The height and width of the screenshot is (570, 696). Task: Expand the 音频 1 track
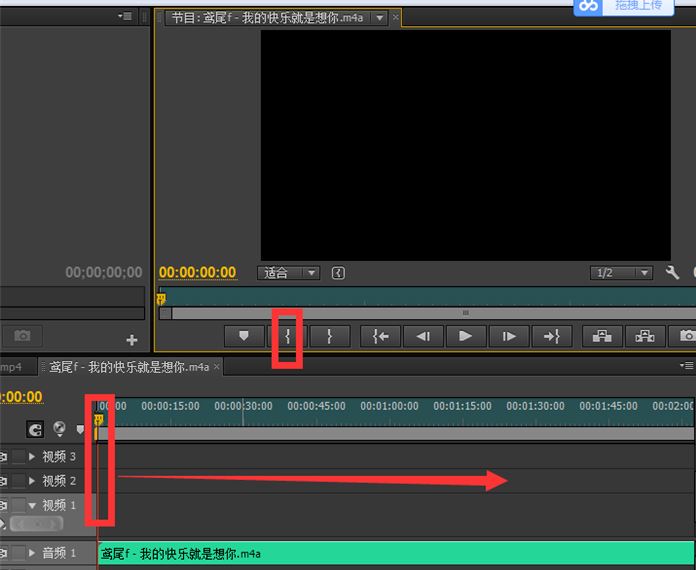coord(32,553)
